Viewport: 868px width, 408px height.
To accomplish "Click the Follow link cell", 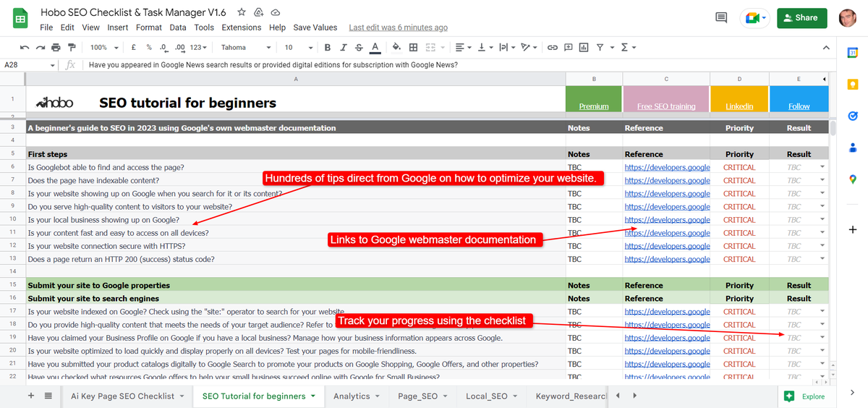I will (x=799, y=106).
